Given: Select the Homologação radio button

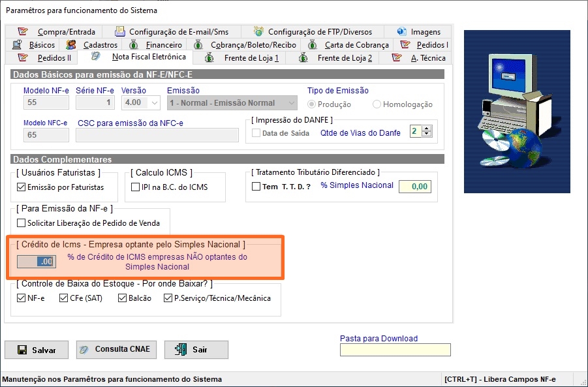Looking at the screenshot, I should (377, 104).
